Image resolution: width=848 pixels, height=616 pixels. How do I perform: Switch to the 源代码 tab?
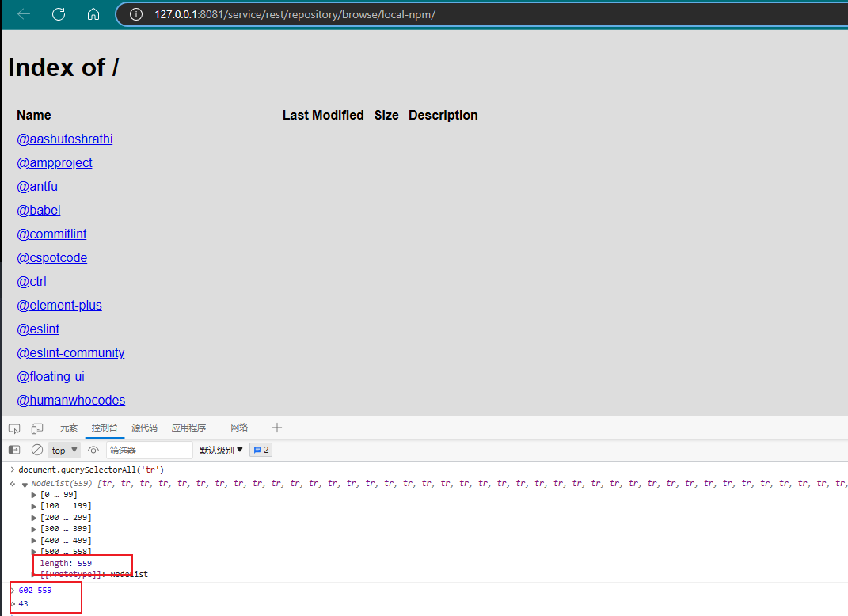[x=144, y=428]
